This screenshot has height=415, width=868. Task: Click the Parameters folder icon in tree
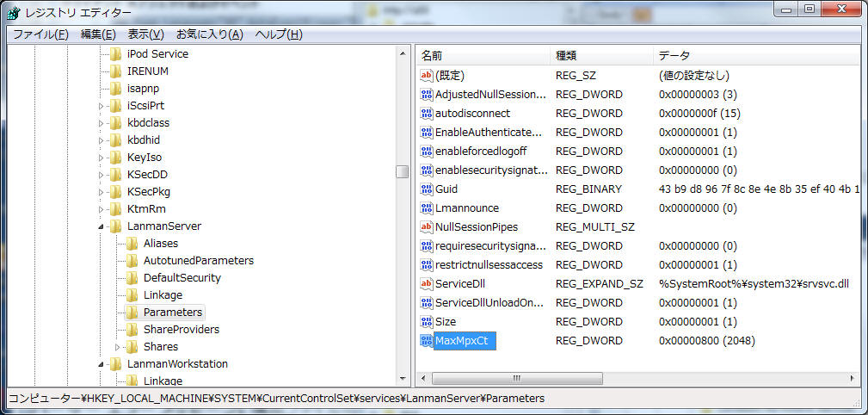[132, 313]
